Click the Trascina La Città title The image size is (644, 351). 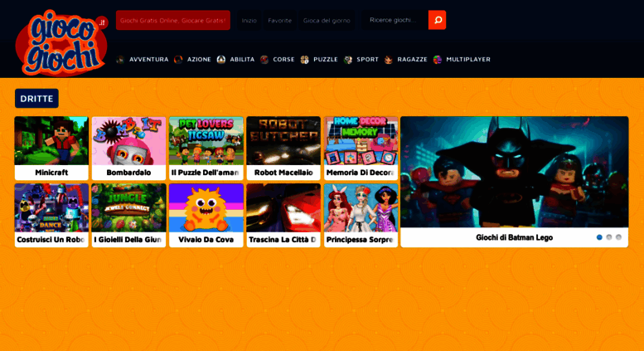click(283, 240)
